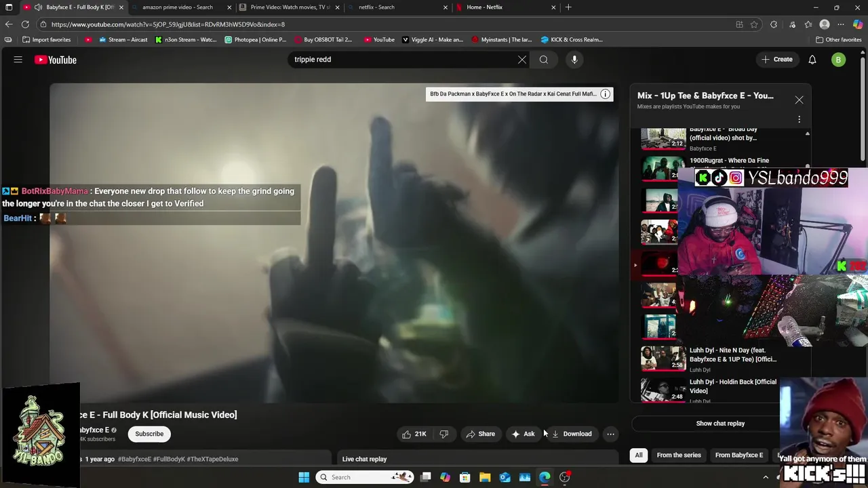868x488 pixels.
Task: Reload the page in the browser
Action: coord(26,24)
